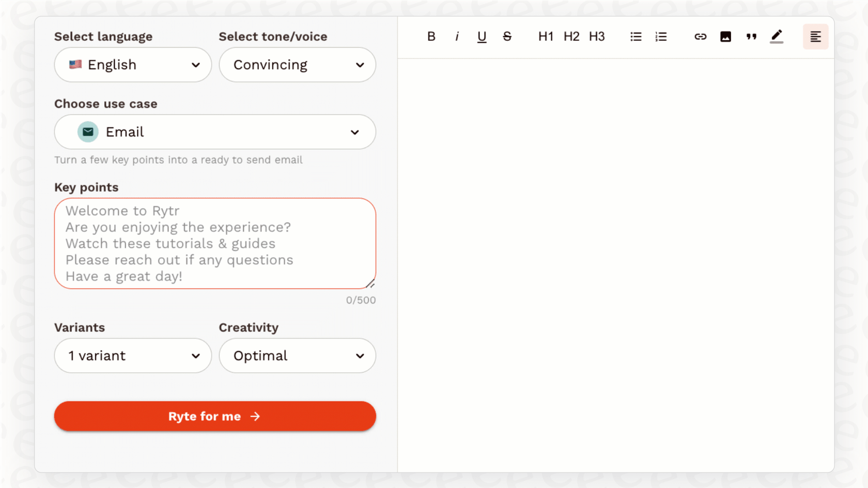Change Creativity from Optimal
The height and width of the screenshot is (488, 868).
coord(297,355)
